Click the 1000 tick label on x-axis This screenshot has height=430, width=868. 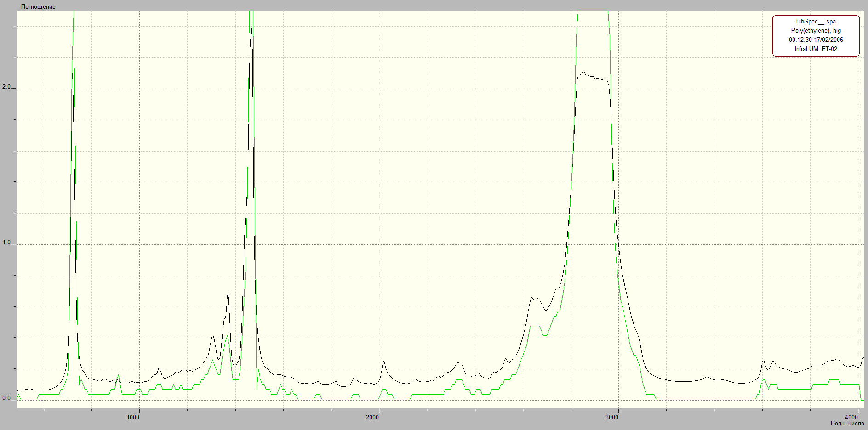[133, 417]
